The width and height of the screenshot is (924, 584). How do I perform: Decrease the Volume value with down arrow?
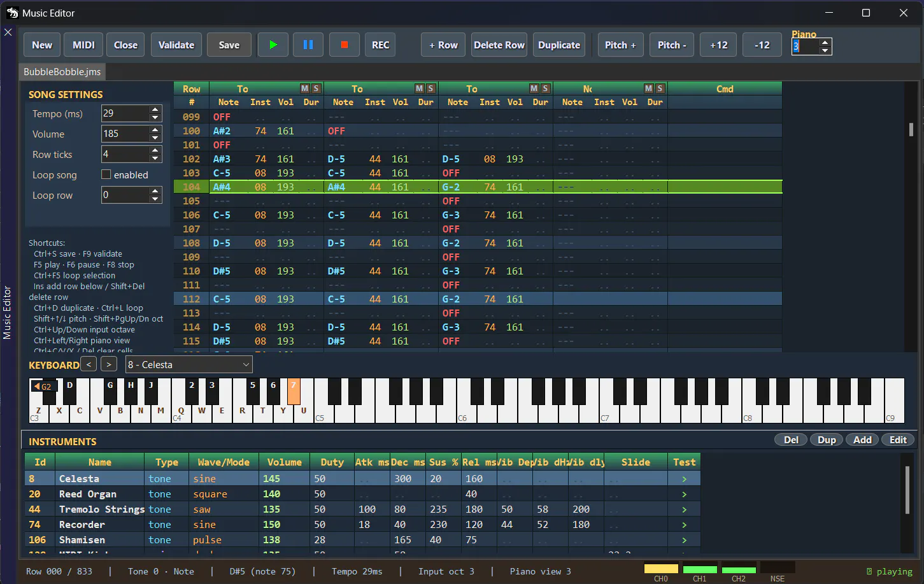click(155, 138)
